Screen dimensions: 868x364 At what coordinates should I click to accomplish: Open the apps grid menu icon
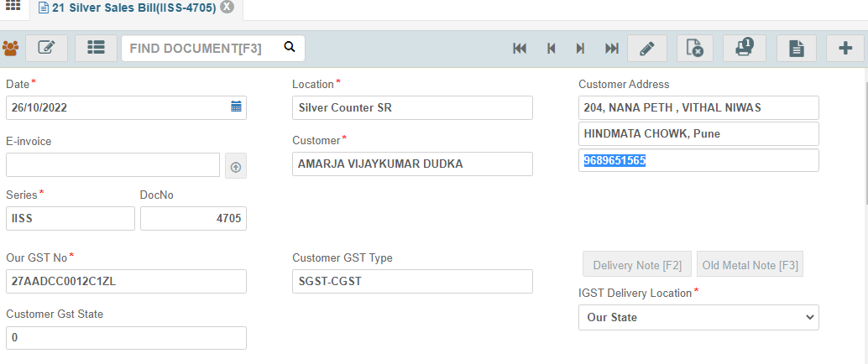(13, 6)
